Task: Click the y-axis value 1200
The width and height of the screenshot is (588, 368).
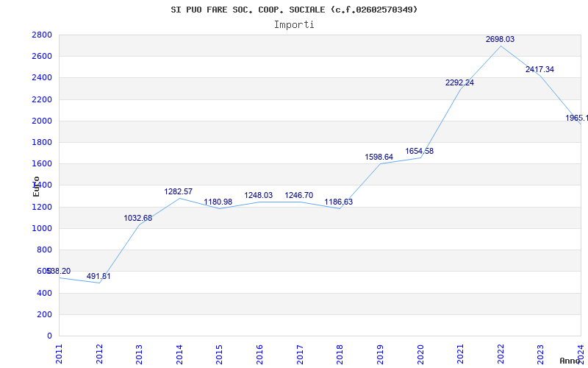Action: 42,207
